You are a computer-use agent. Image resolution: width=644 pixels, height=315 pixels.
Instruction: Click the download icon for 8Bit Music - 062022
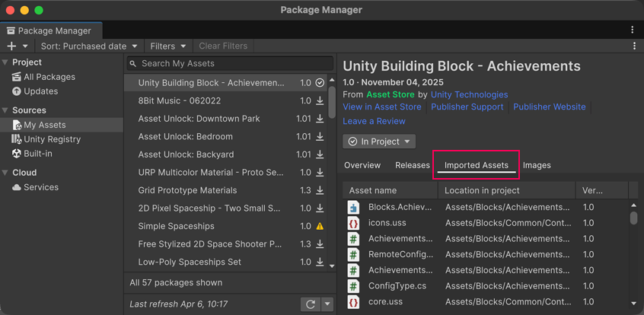click(x=320, y=100)
